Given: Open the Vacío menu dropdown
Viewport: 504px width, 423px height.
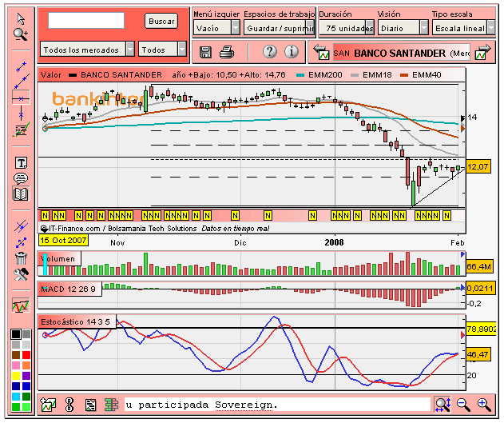Looking at the screenshot, I should pyautogui.click(x=216, y=28).
